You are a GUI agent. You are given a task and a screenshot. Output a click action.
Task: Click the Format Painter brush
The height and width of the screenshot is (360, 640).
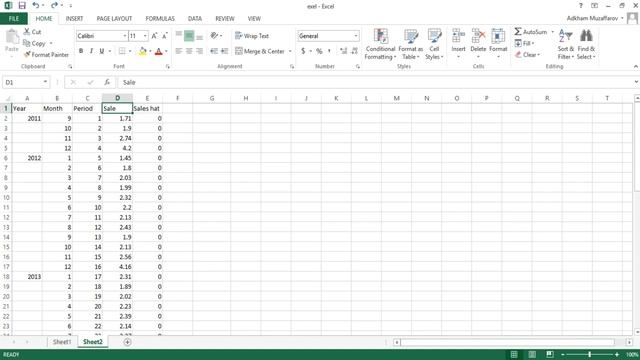pos(27,54)
